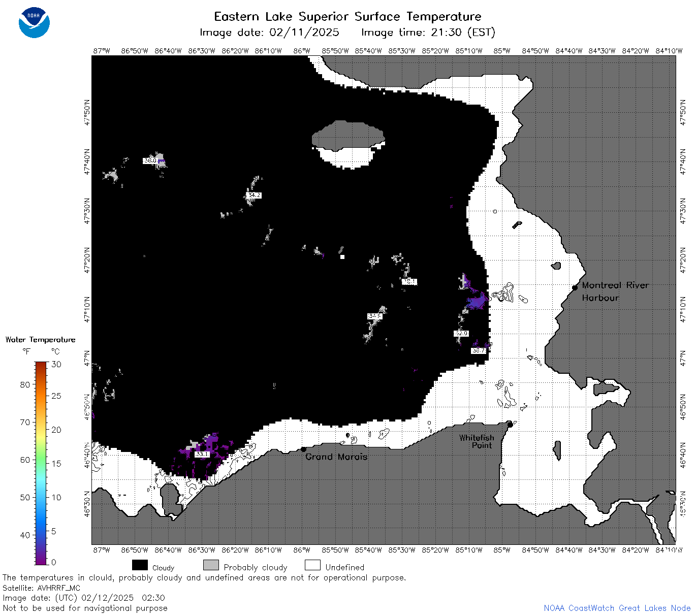Click the 84°40'W label on the bottom axis
Image resolution: width=696 pixels, height=616 pixels.
point(569,550)
